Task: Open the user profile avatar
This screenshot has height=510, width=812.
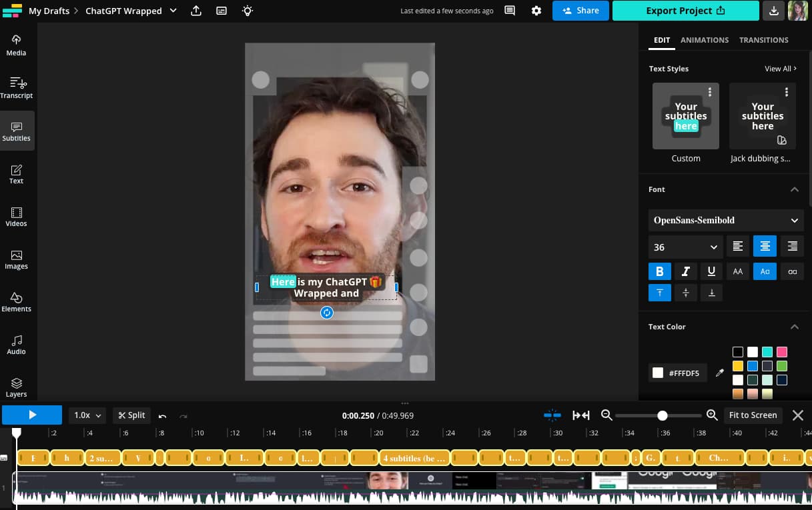Action: pos(798,11)
